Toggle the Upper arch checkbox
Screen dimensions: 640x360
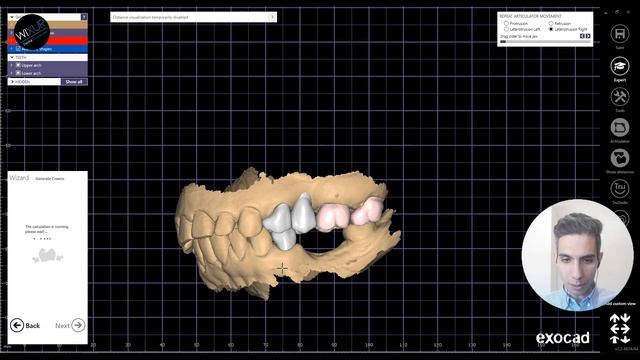coord(18,65)
